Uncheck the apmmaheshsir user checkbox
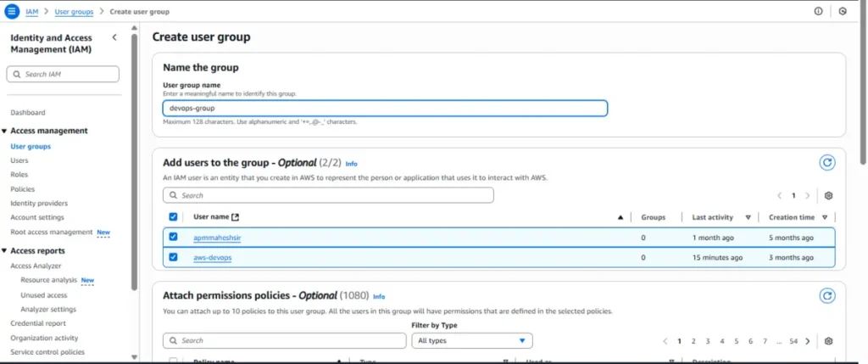Viewport: 868px width, 364px height. click(x=173, y=237)
